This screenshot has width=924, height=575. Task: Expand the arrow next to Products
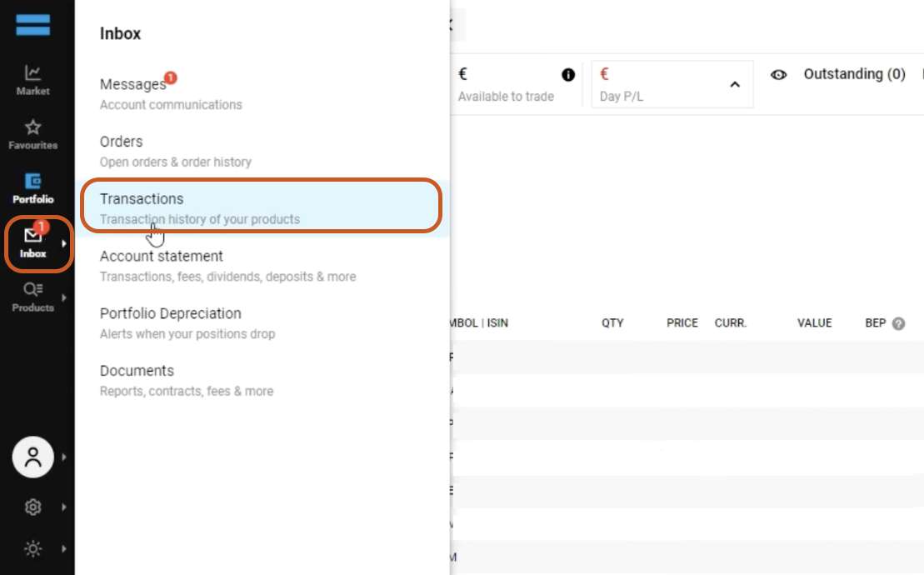coord(64,297)
